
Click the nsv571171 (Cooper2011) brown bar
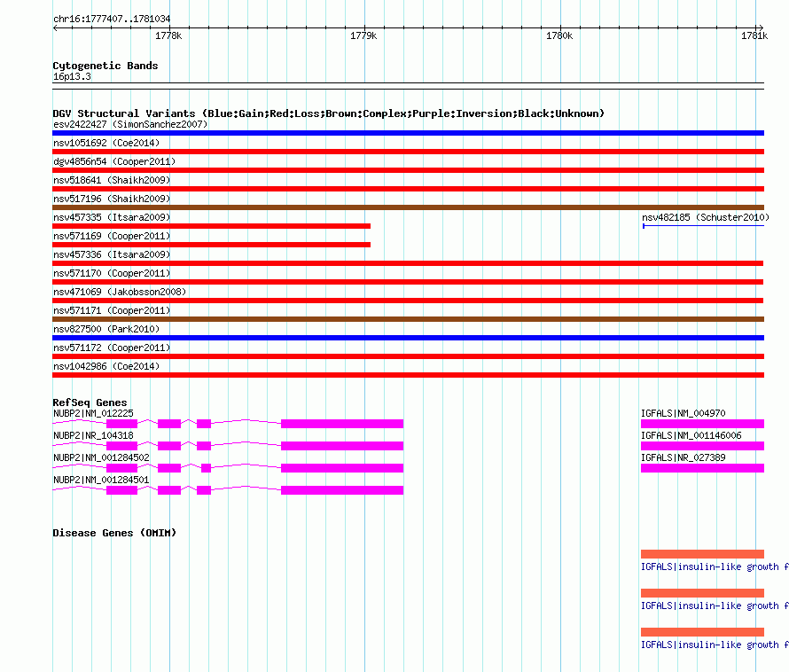point(408,319)
